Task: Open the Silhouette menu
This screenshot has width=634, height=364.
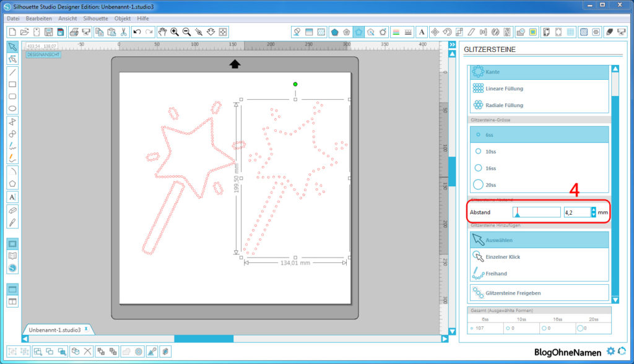Action: click(x=95, y=19)
